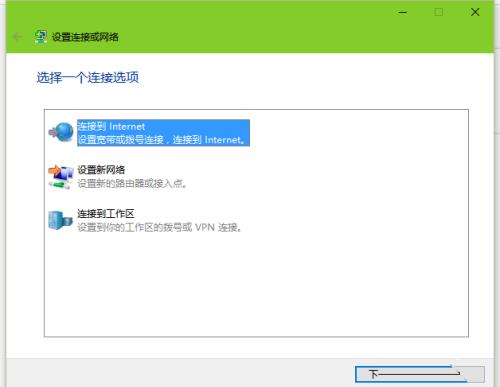
Task: Click the 设置连接或网络 window title text
Action: point(85,37)
